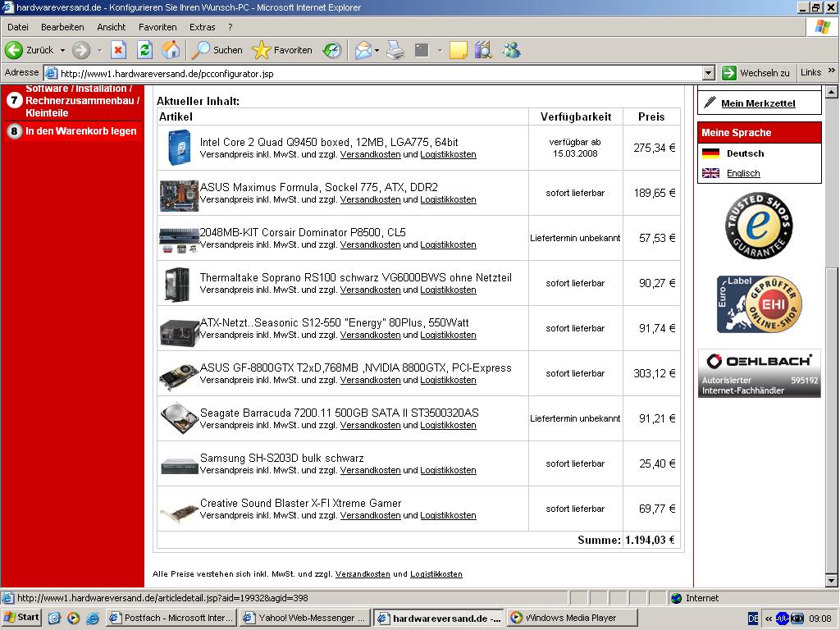This screenshot has width=840, height=630.
Task: Open the Ansicht menu
Action: point(112,27)
